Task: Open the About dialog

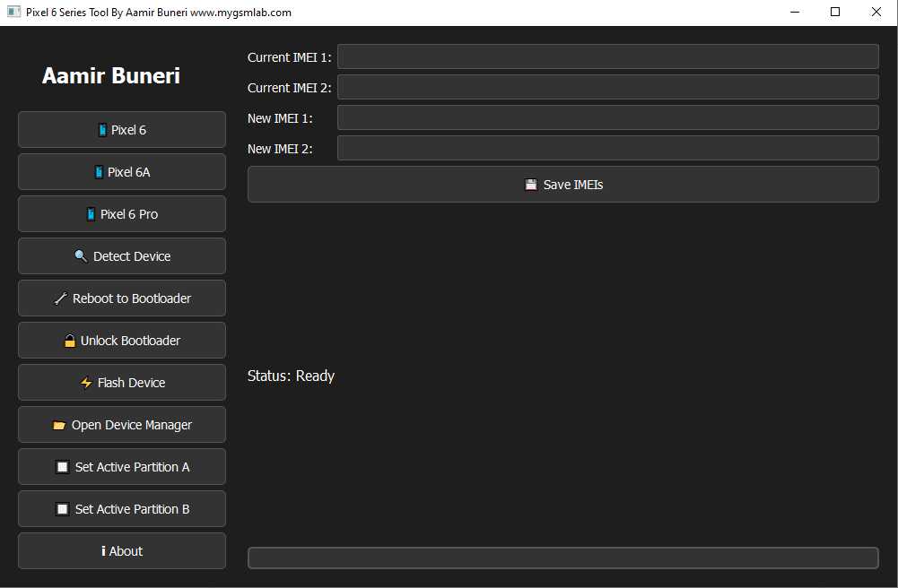Action: click(121, 550)
